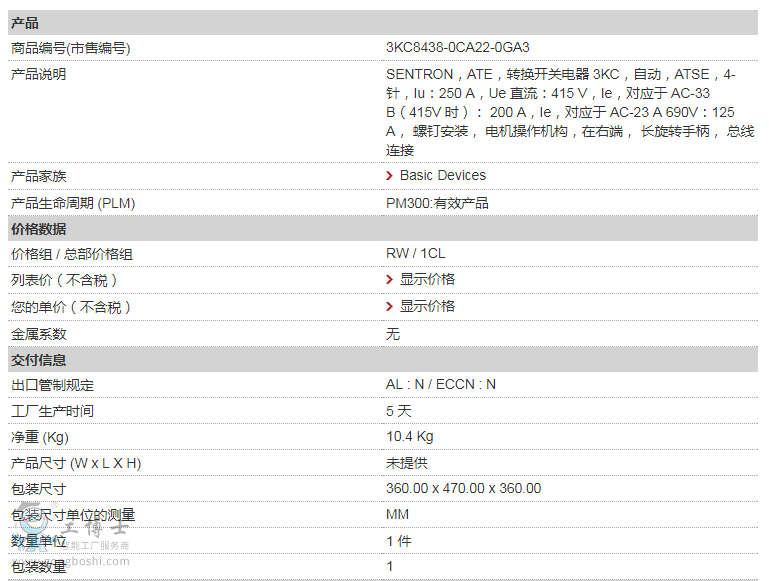Click the watermark logo at the bottom left

[36, 530]
